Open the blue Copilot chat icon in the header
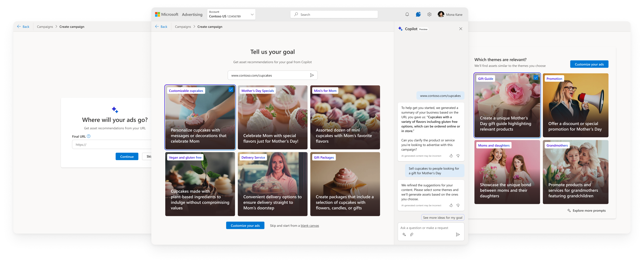The image size is (644, 264). pyautogui.click(x=418, y=15)
